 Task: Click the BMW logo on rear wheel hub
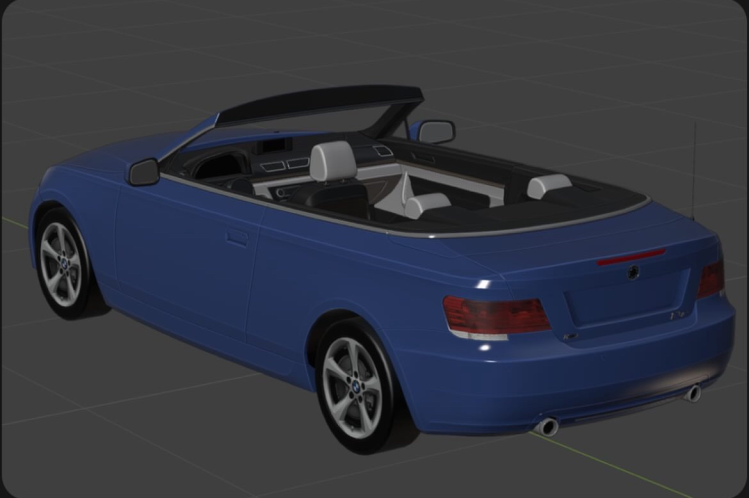click(356, 387)
